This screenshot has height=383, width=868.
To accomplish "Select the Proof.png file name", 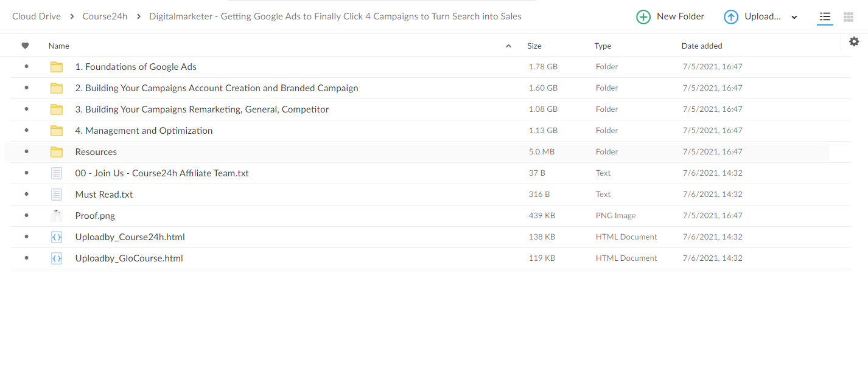I will tap(95, 216).
